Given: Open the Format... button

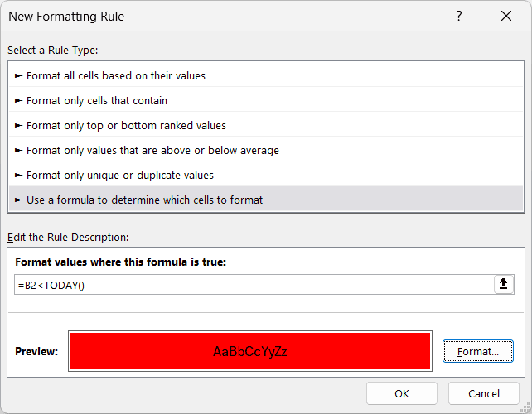Looking at the screenshot, I should [x=477, y=351].
